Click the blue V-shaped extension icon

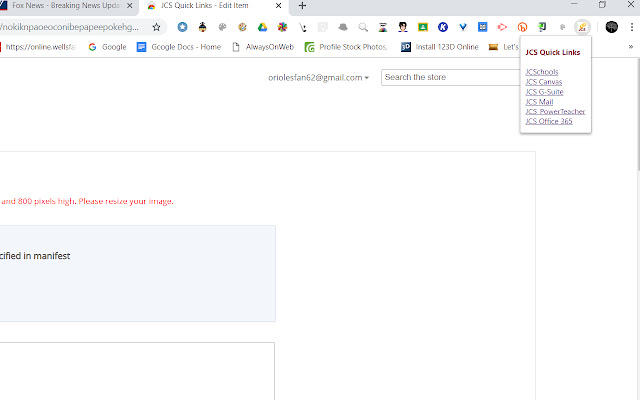pos(463,27)
